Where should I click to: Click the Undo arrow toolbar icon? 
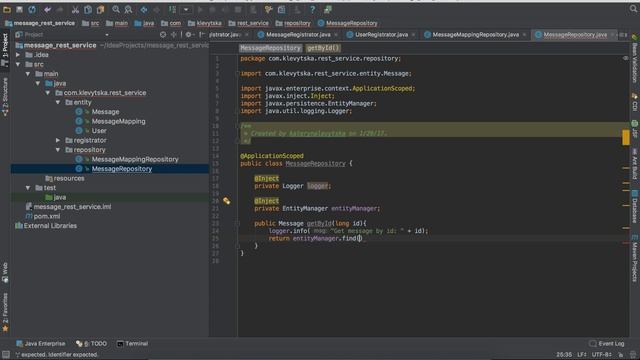pos(47,9)
